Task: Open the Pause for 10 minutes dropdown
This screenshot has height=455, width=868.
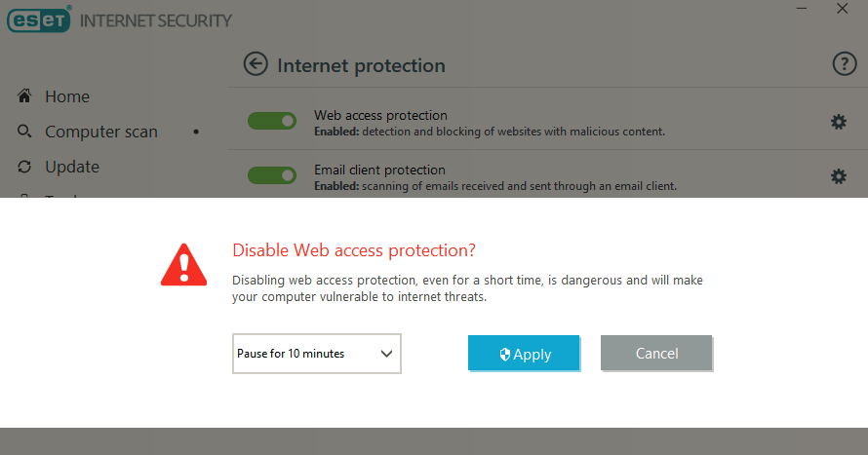Action: click(316, 354)
